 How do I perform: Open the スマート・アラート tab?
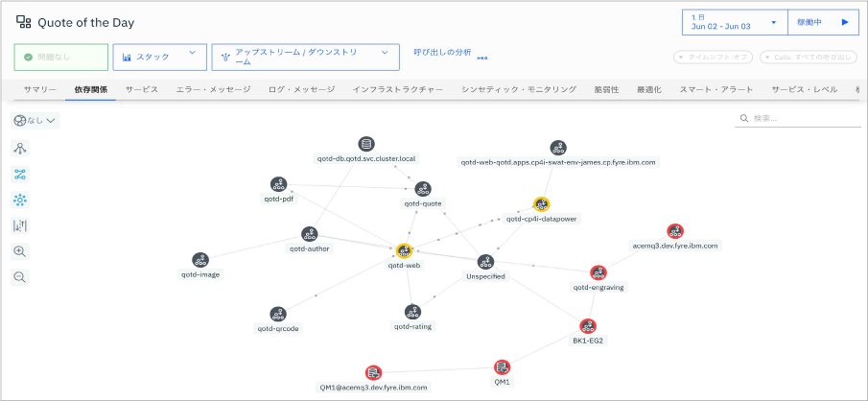[716, 89]
